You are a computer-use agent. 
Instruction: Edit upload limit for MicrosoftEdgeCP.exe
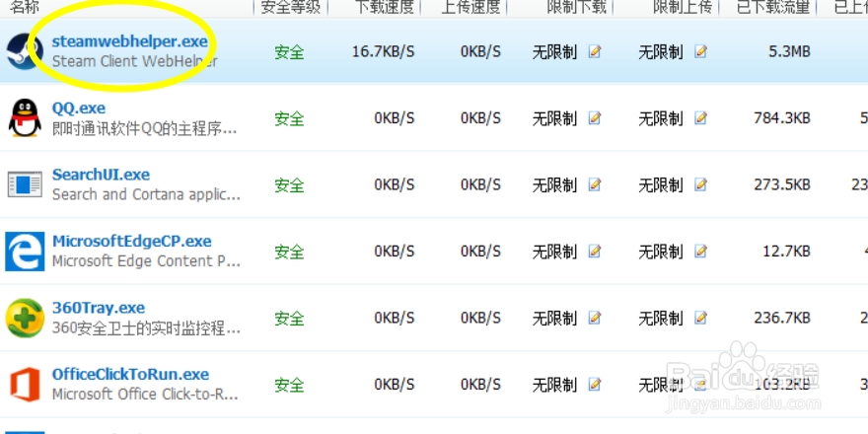pos(701,252)
